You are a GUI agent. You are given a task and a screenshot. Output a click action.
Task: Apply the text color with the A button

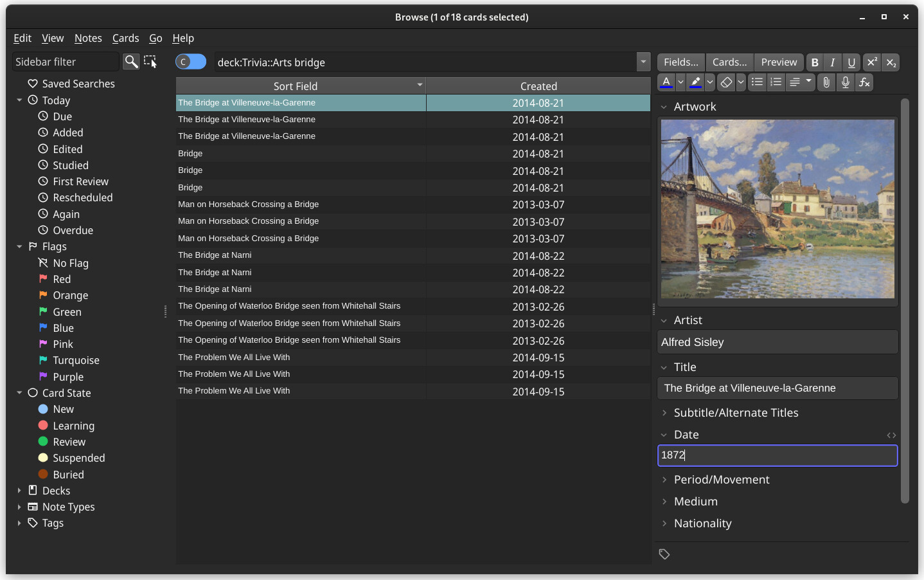pyautogui.click(x=666, y=82)
